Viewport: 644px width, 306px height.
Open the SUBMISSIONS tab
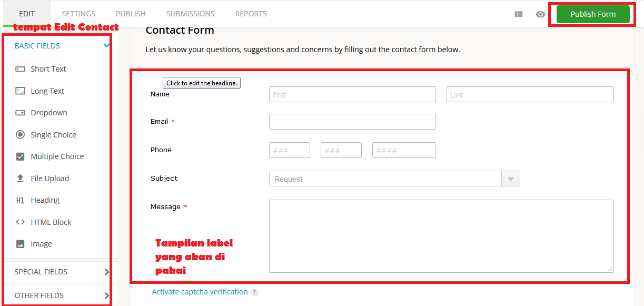coord(190,13)
